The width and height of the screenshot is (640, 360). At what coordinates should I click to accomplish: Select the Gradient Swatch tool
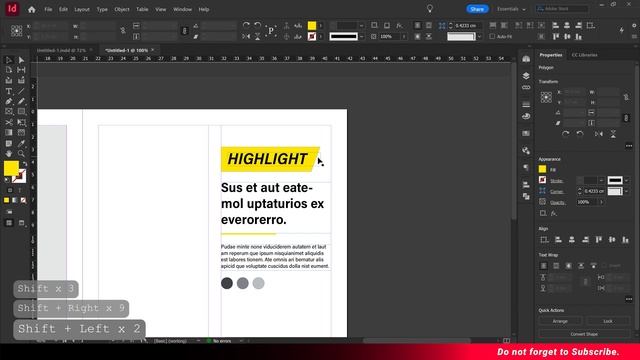[x=9, y=133]
